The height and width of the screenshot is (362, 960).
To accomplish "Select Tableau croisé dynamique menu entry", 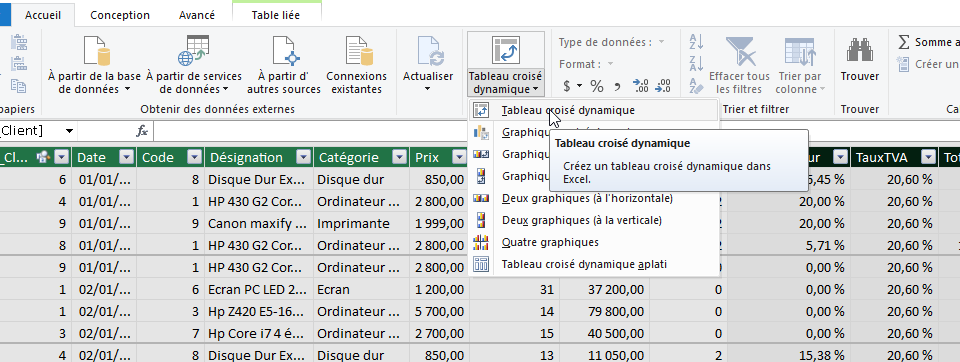I will coord(568,110).
